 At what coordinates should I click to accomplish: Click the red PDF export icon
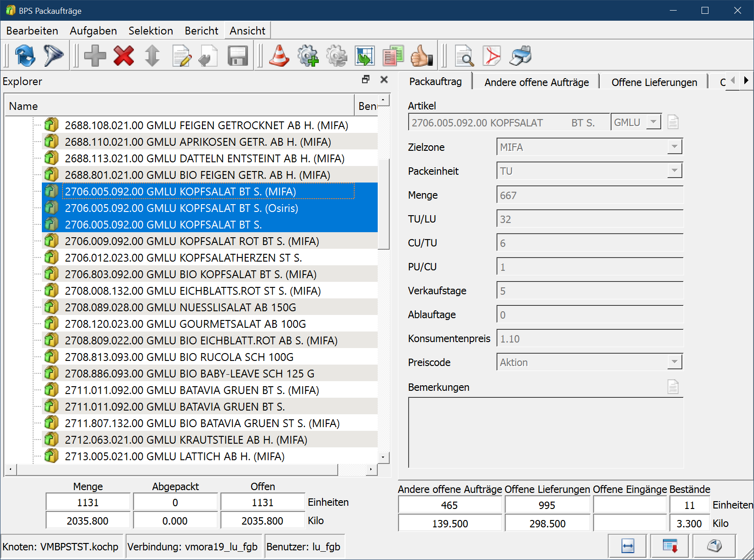[x=492, y=56]
